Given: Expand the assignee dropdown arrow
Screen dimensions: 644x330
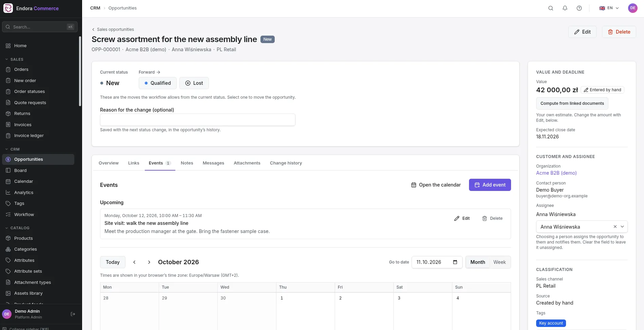Looking at the screenshot, I should [622, 227].
